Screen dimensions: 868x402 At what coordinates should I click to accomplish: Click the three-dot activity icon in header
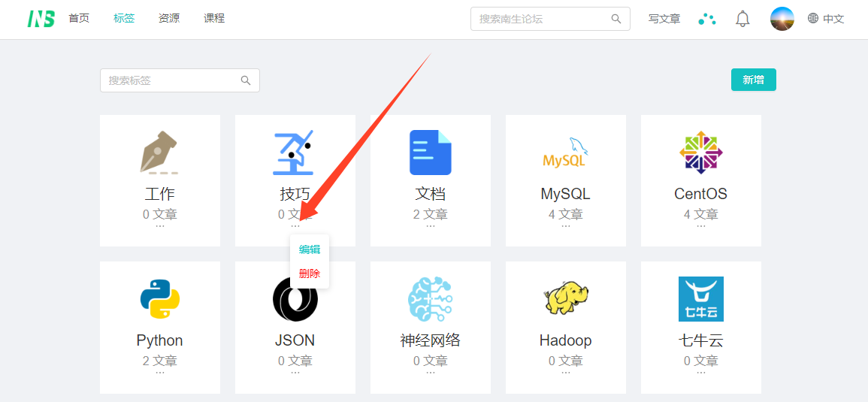point(706,19)
